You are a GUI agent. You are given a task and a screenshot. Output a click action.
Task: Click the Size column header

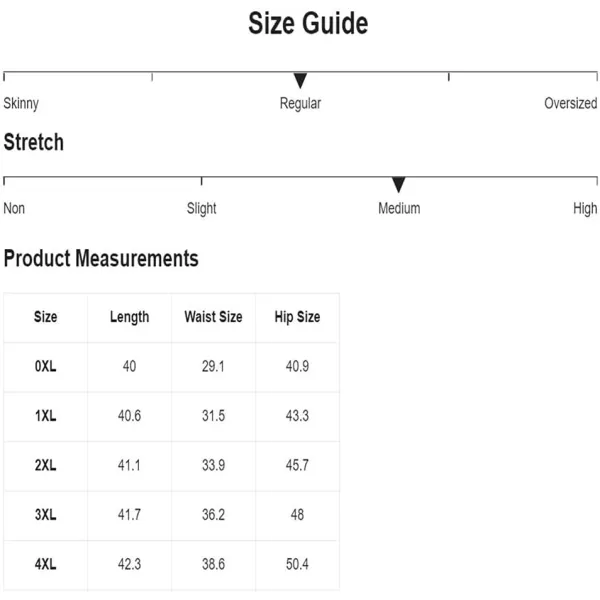click(x=46, y=317)
